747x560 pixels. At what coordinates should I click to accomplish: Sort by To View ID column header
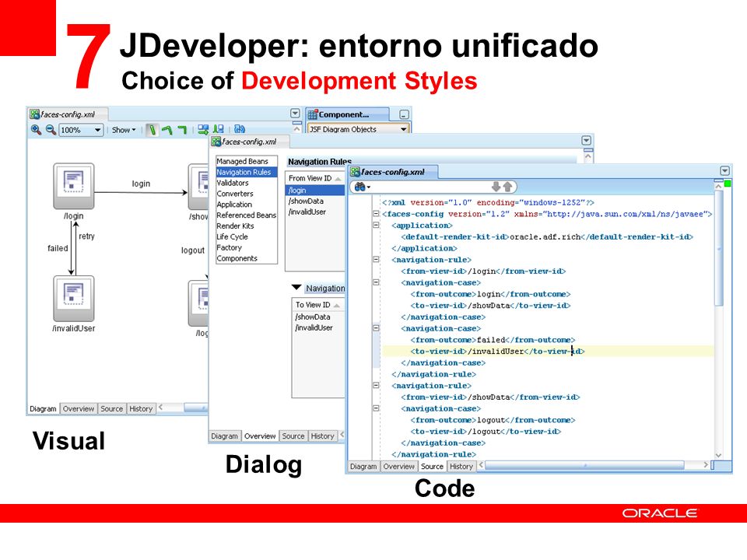click(317, 305)
